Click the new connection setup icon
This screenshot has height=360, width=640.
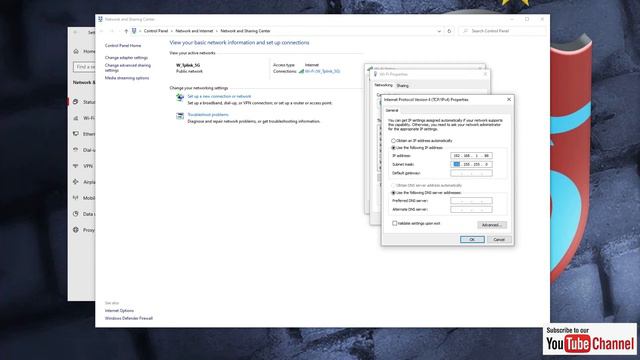[180, 98]
